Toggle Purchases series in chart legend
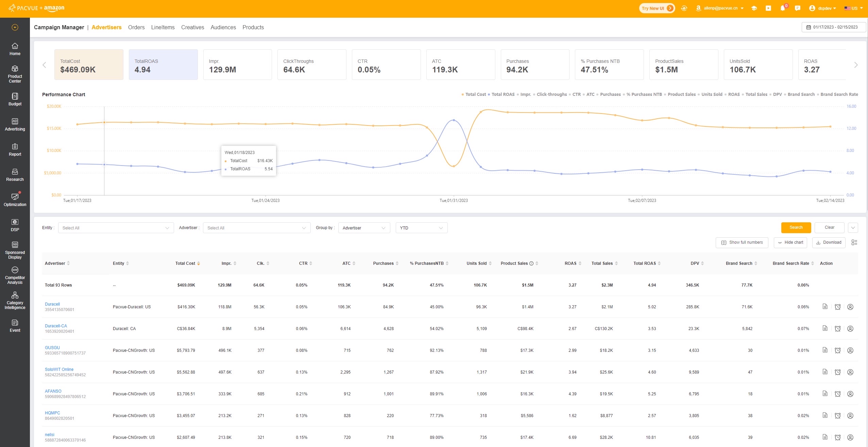The width and height of the screenshot is (868, 447). coord(608,94)
